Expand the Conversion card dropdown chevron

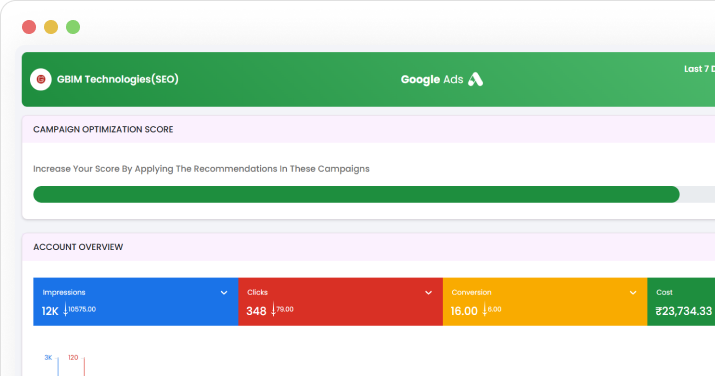(x=633, y=293)
